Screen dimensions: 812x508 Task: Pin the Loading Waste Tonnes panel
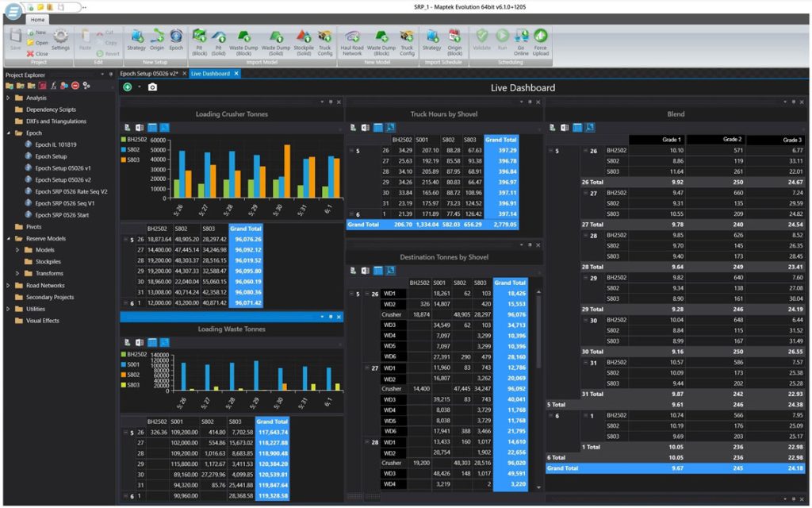pyautogui.click(x=331, y=317)
